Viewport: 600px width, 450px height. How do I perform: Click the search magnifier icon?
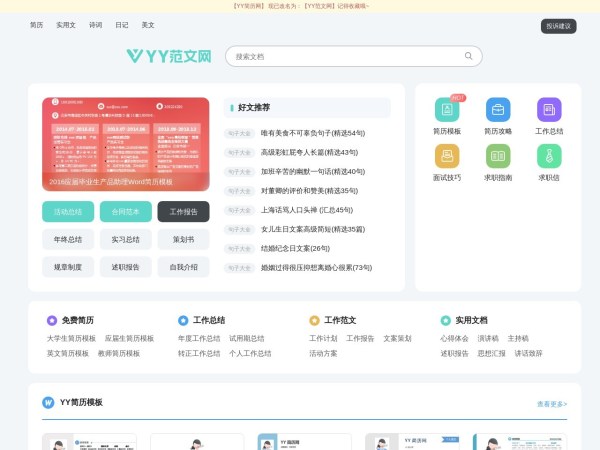click(468, 56)
